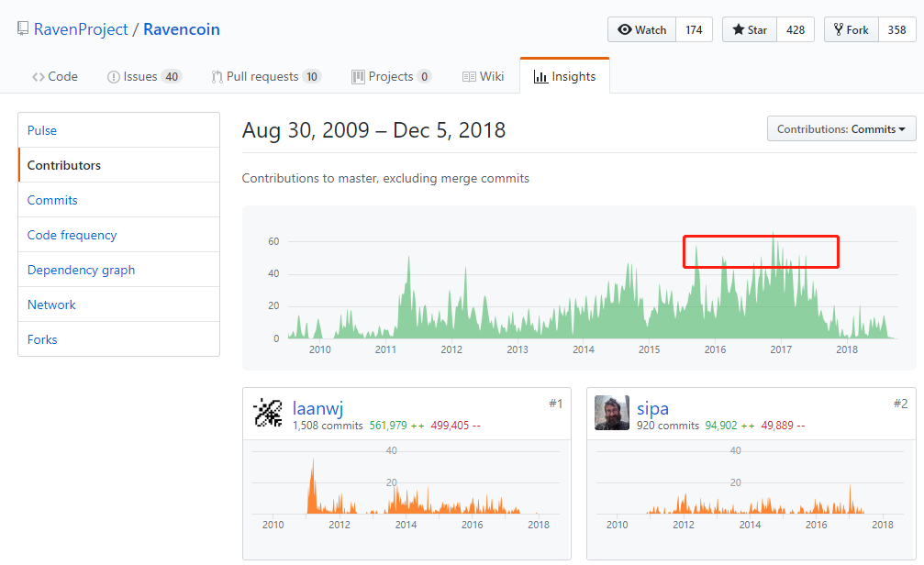This screenshot has height=565, width=924.
Task: Click the Watch button
Action: pyautogui.click(x=641, y=29)
